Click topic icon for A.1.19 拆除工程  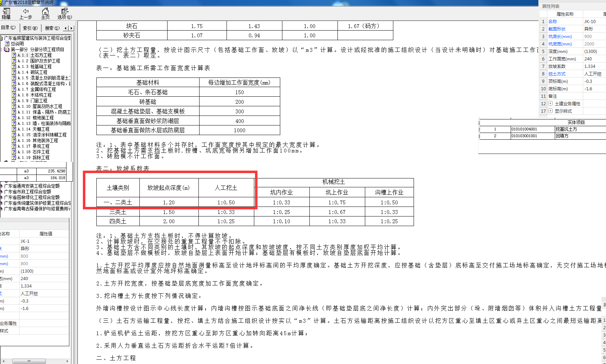coord(14,157)
